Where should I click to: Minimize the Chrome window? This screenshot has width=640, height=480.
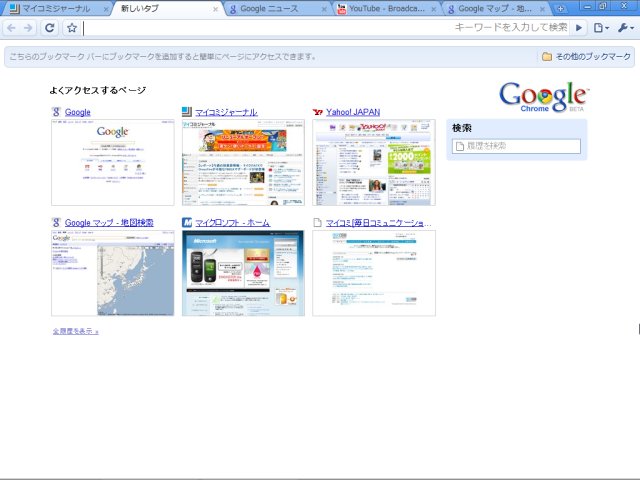tap(587, 7)
